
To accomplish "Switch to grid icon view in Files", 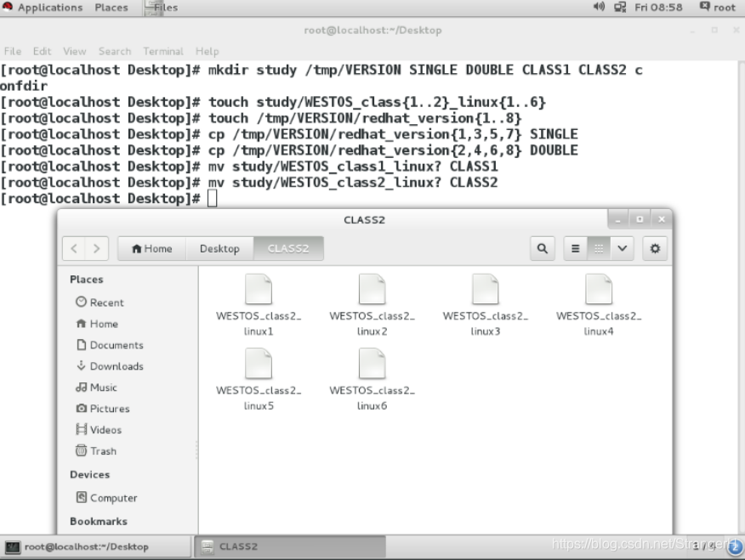I will [x=599, y=249].
